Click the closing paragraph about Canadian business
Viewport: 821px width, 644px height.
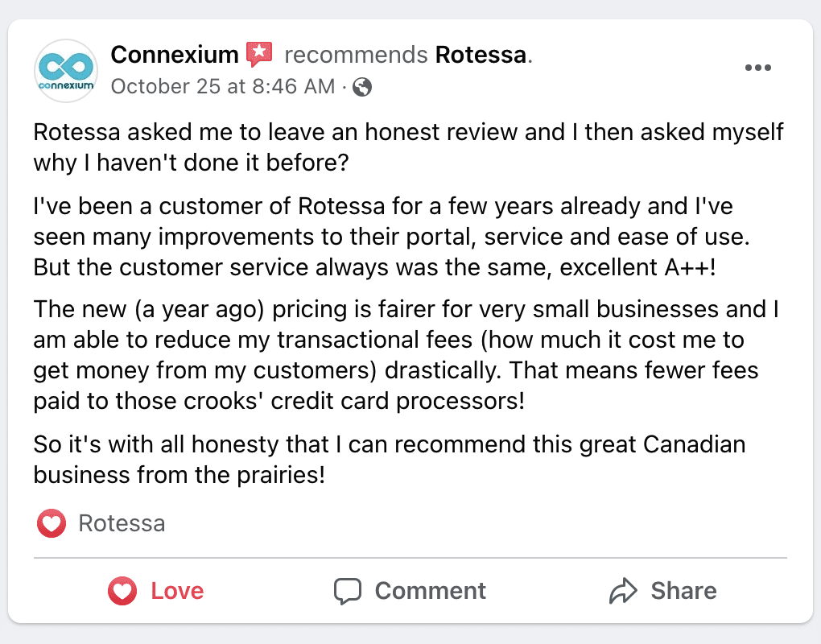[x=390, y=460]
